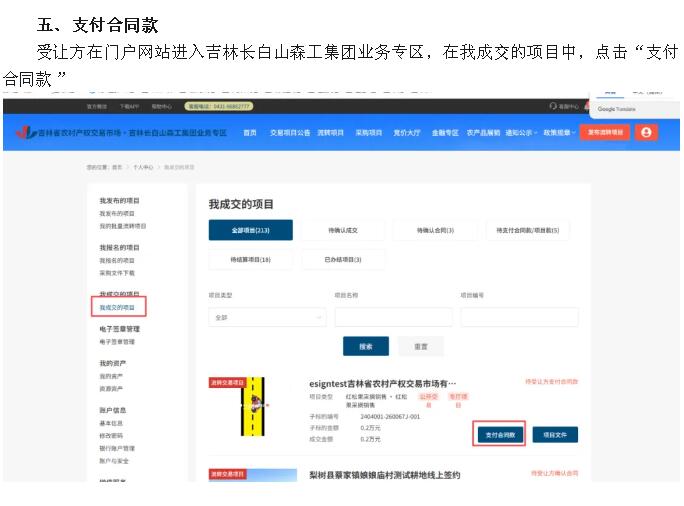Click the blue 搜索 button
The image size is (684, 506).
tap(366, 346)
